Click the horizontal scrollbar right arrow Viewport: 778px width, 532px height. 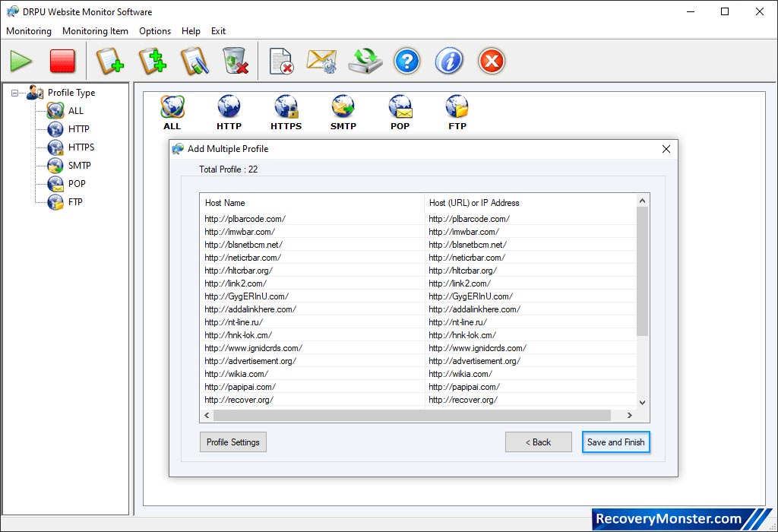(629, 415)
